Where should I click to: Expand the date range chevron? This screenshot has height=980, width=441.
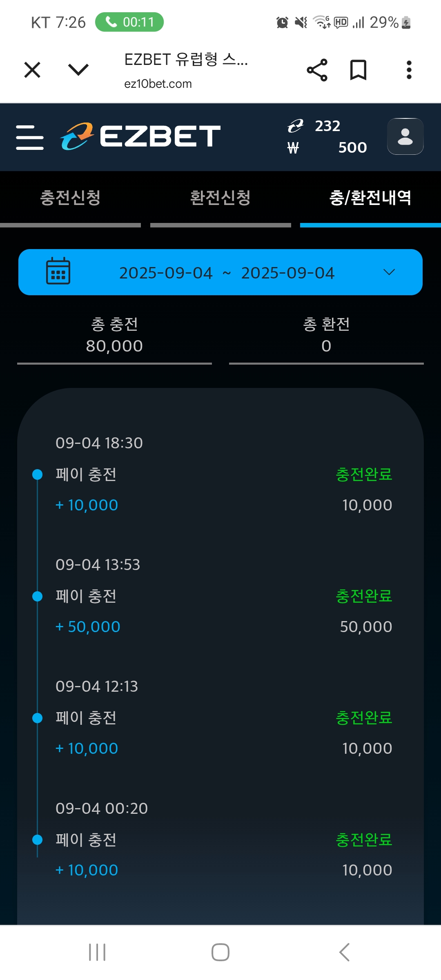pyautogui.click(x=389, y=272)
